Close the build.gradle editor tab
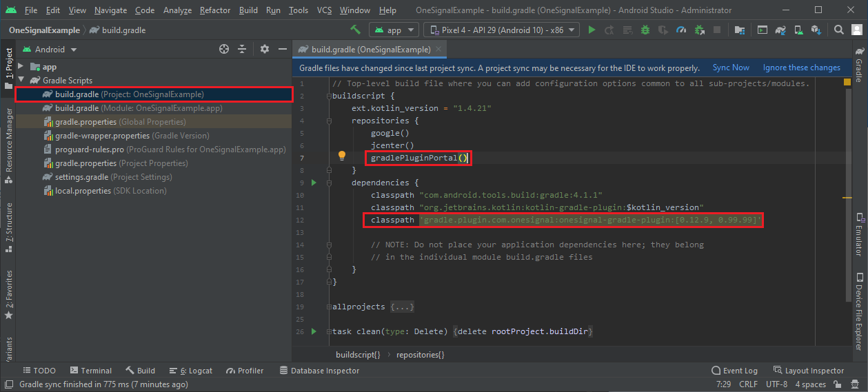The width and height of the screenshot is (868, 392). tap(438, 50)
